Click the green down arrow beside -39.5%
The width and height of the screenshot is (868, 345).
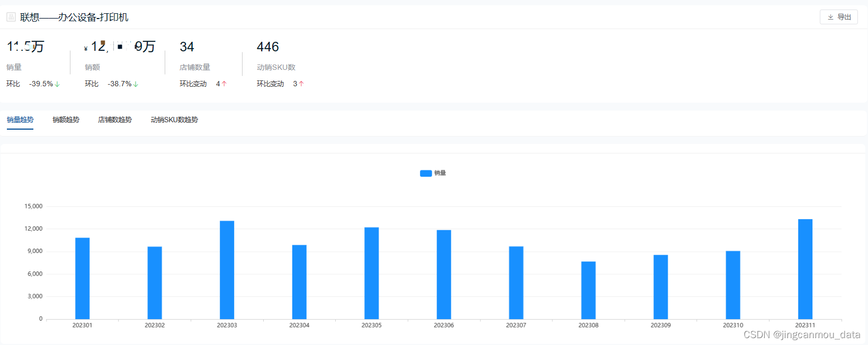pyautogui.click(x=57, y=84)
